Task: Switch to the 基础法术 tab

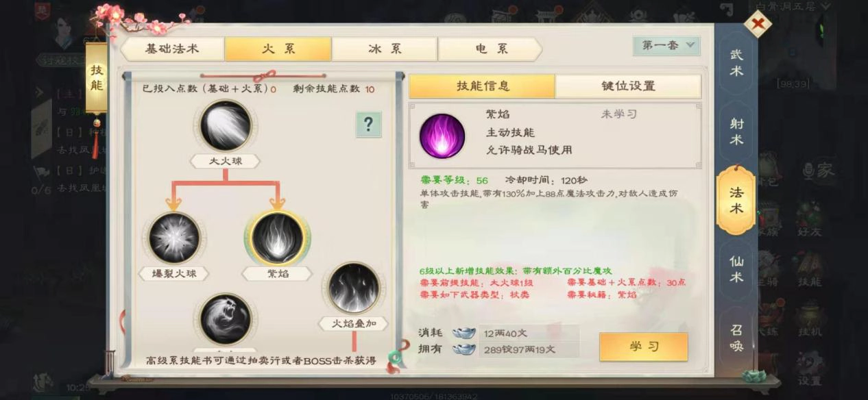Action: tap(172, 49)
